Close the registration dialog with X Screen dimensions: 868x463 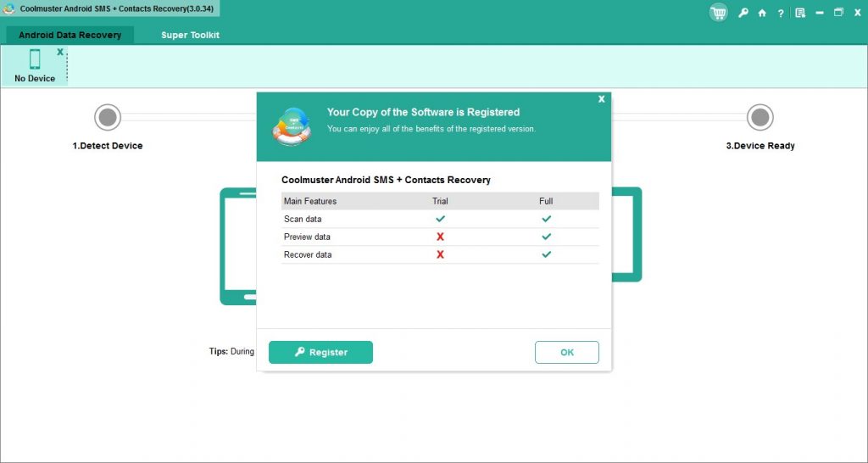pyautogui.click(x=601, y=99)
